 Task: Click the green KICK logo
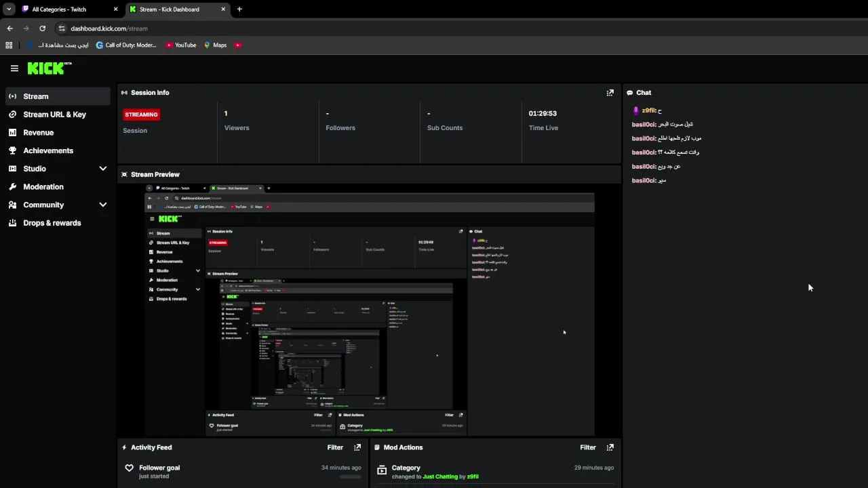click(50, 68)
